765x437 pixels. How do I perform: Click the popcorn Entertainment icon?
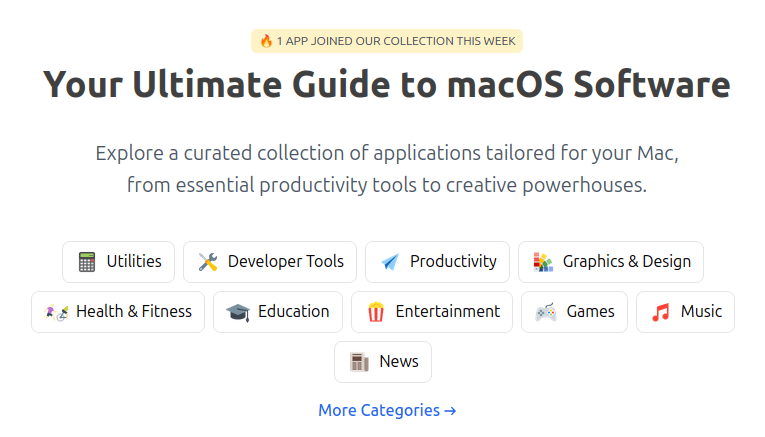(x=376, y=312)
